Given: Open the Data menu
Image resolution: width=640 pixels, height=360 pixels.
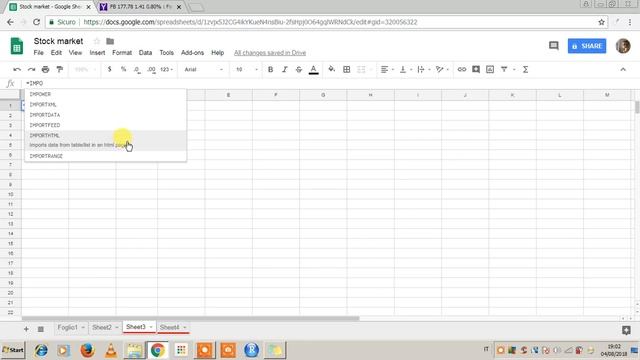Looking at the screenshot, I should [145, 53].
